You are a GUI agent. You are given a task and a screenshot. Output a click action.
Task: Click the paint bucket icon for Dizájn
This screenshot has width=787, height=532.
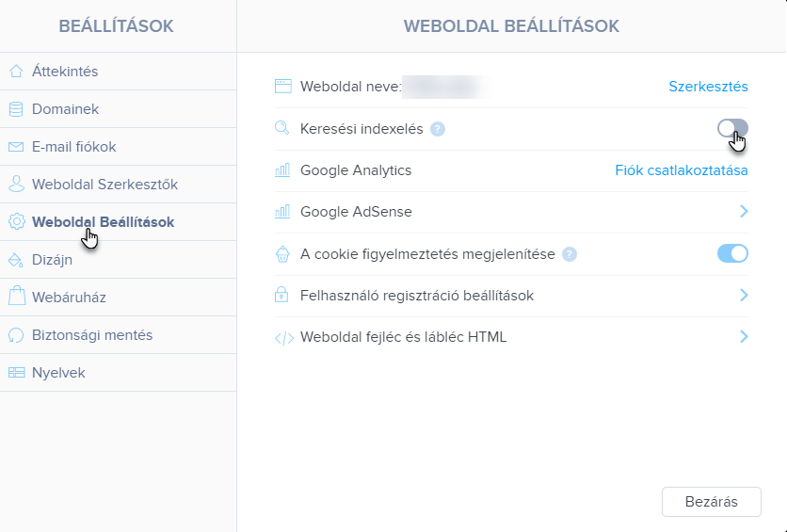16,260
